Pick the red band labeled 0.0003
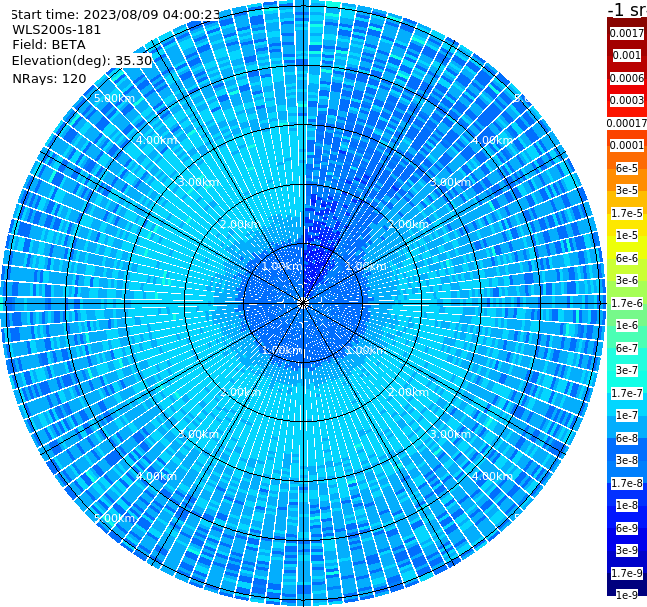The width and height of the screenshot is (647, 607). click(x=627, y=100)
